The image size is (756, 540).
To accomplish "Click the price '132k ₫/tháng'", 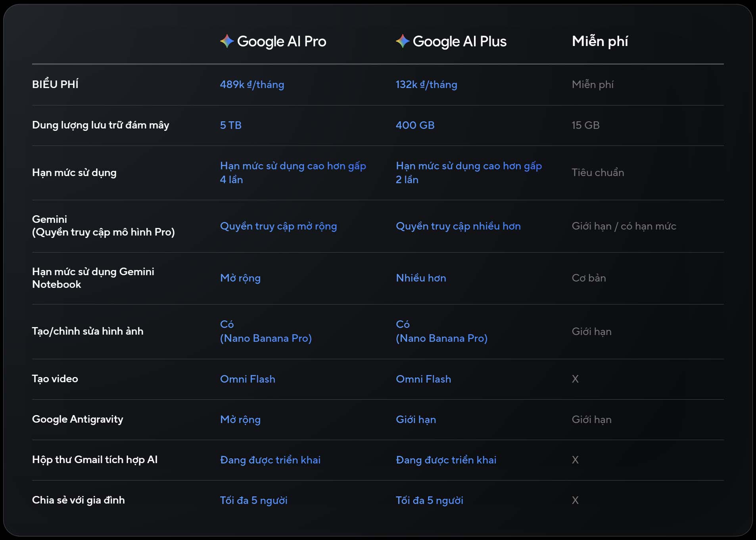I will (426, 84).
